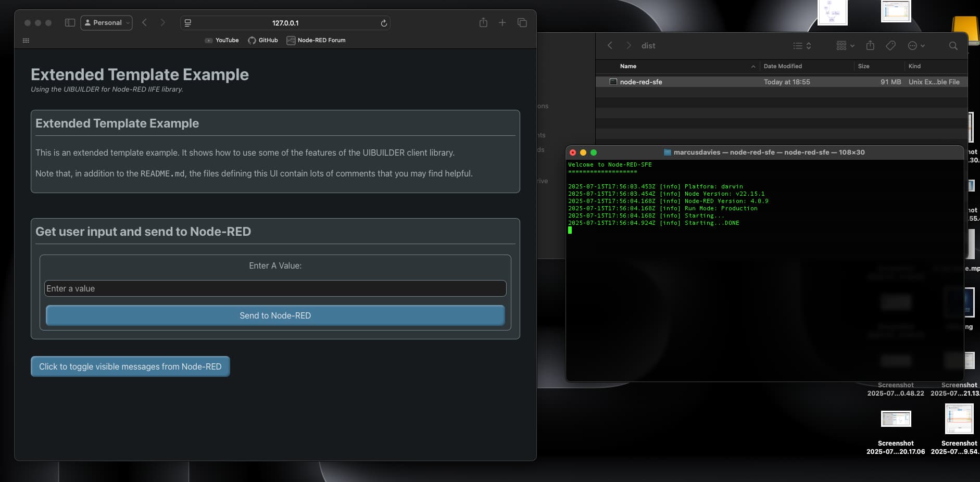Reload the 127.0.0.1 page

[x=384, y=23]
